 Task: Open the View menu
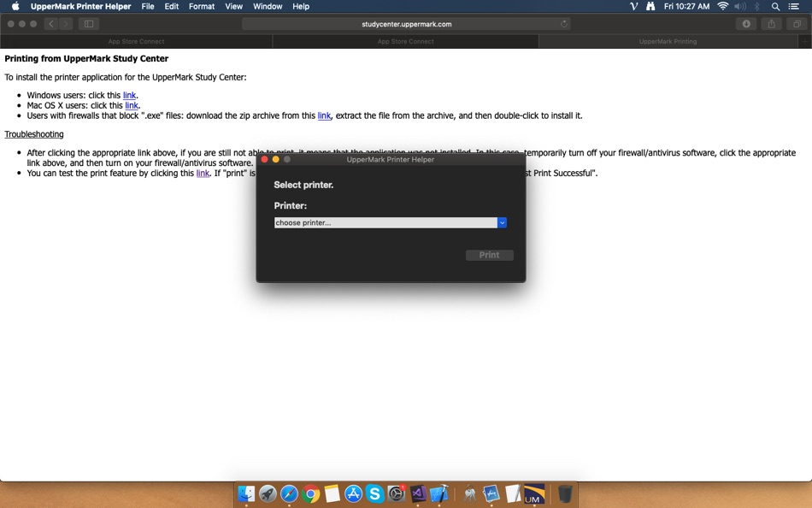(x=233, y=6)
